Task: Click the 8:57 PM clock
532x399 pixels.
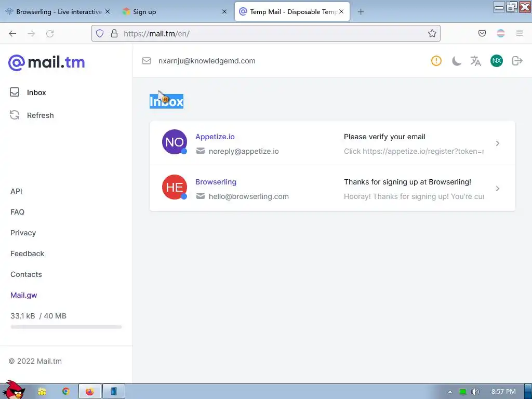Action: pos(503,392)
